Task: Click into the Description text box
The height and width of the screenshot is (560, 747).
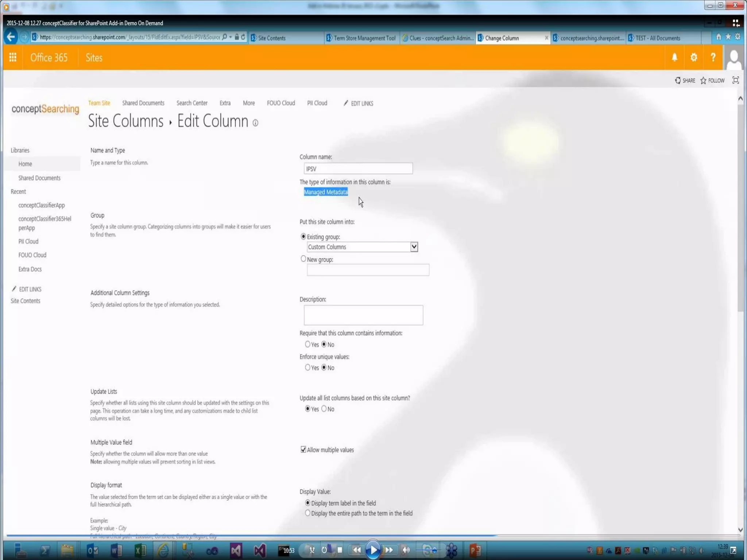Action: 363,315
